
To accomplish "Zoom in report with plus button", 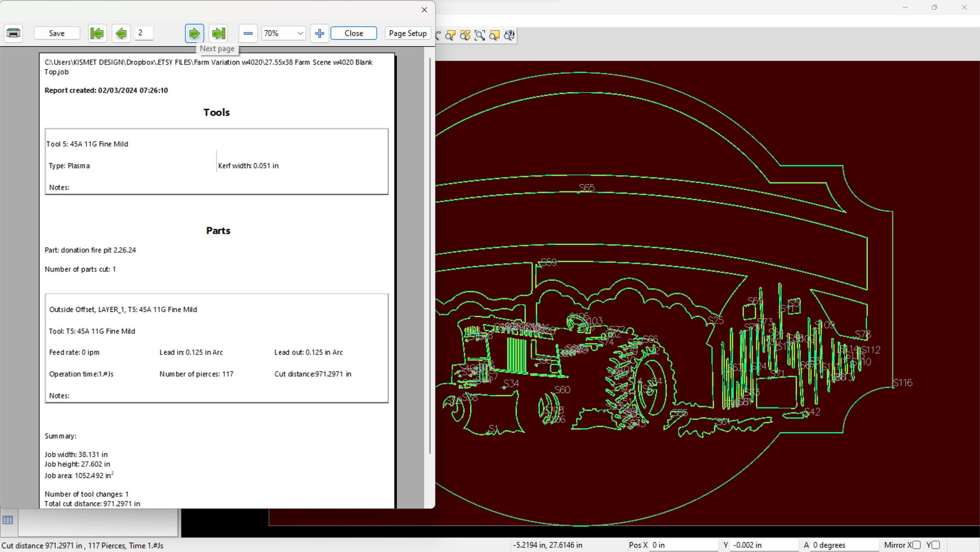I will pos(319,33).
